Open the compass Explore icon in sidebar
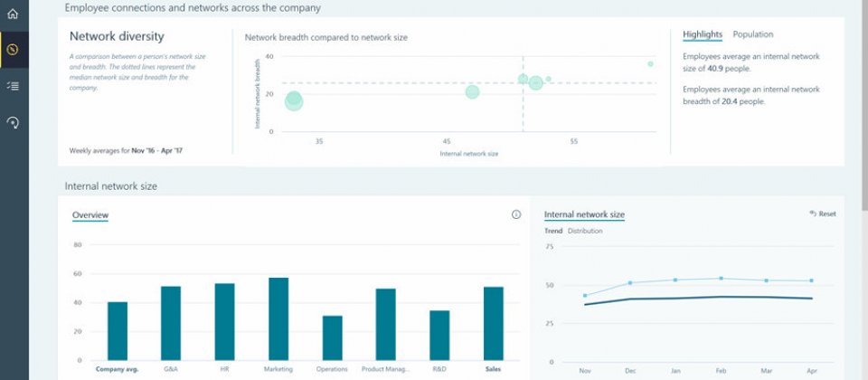The width and height of the screenshot is (868, 380). click(13, 49)
